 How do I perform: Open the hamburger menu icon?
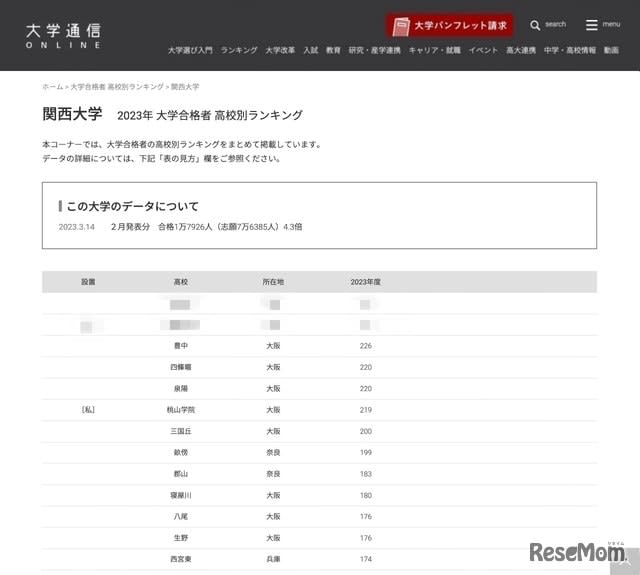tap(591, 25)
